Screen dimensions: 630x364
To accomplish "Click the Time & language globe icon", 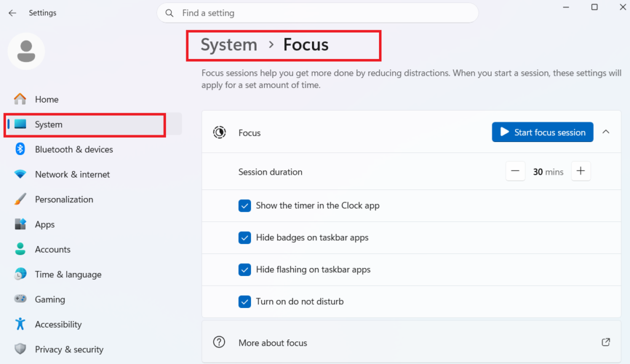I will tap(20, 274).
